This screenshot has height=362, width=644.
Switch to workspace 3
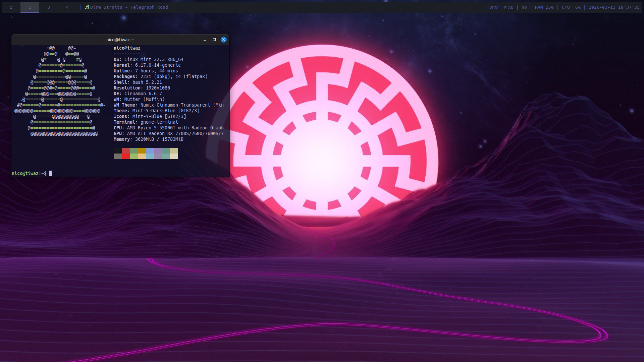pyautogui.click(x=49, y=7)
